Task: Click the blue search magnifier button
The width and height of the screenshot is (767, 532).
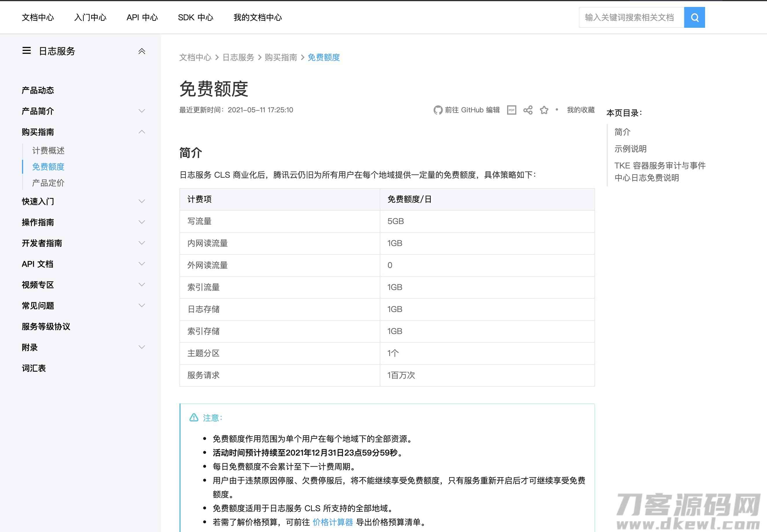Action: coord(694,17)
